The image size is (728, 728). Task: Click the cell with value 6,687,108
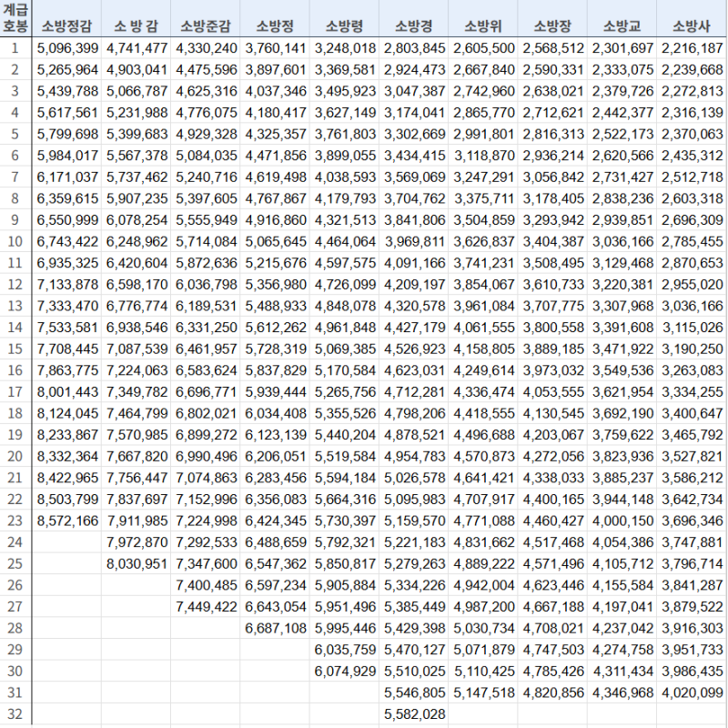(x=275, y=628)
